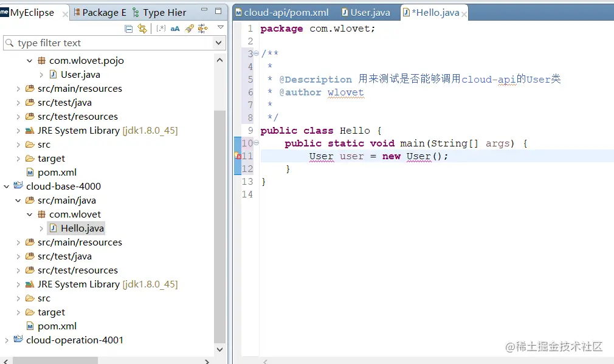Click the explorer horizontal scrollbar thumb
614x364 pixels.
55,360
